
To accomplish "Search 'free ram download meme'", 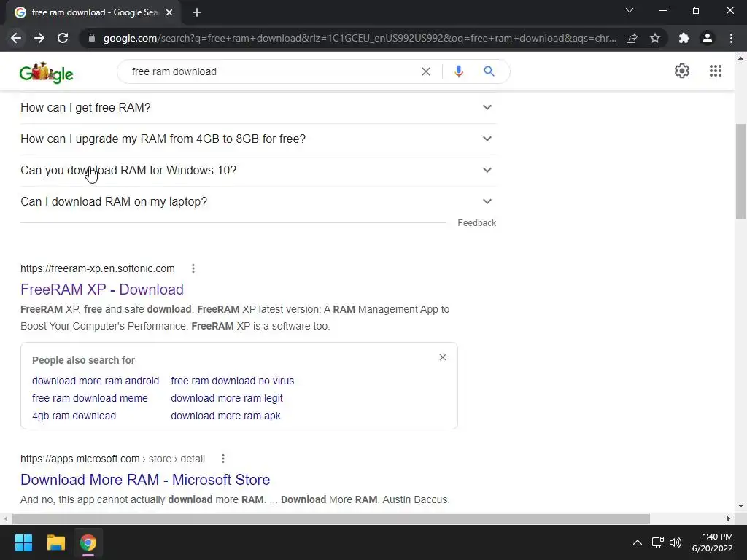I will coord(90,398).
